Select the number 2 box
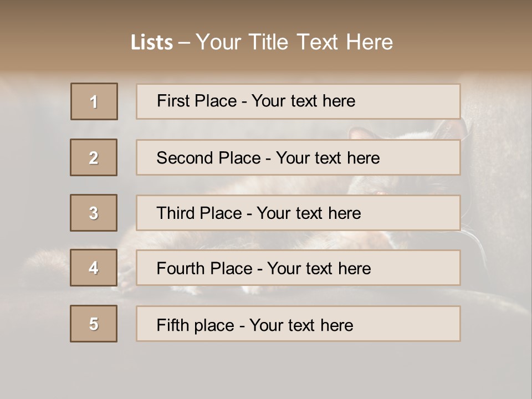 coord(94,157)
